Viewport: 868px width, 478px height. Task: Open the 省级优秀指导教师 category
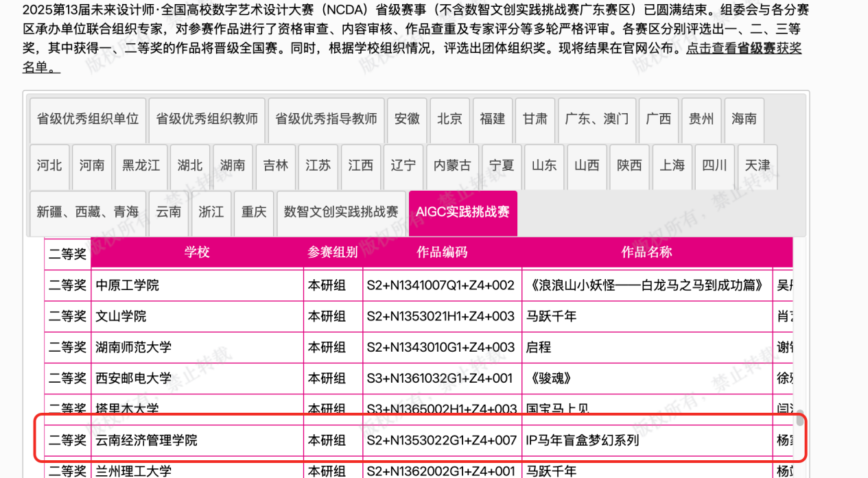pos(326,119)
